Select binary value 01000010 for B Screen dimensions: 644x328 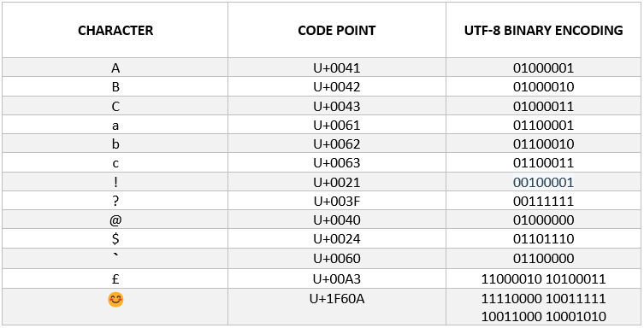point(543,87)
